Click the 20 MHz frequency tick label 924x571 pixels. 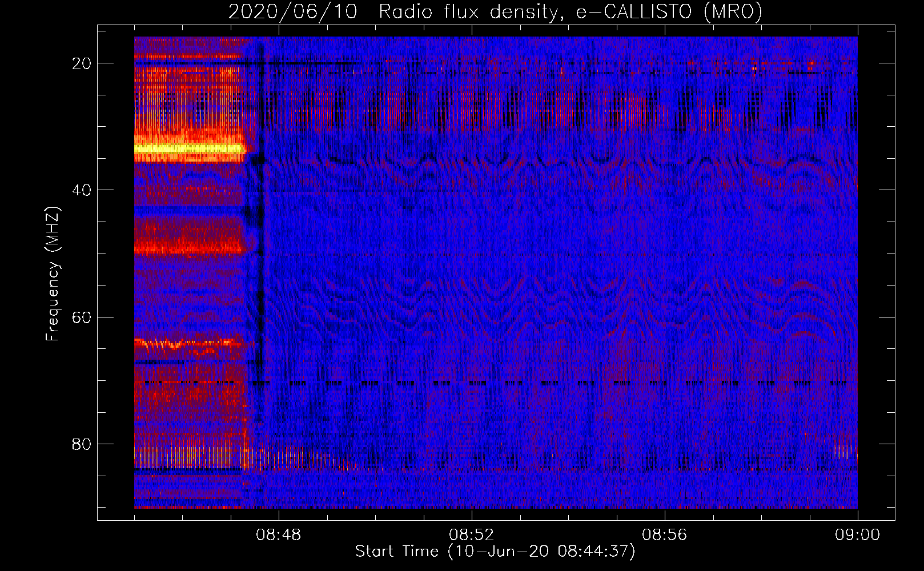(82, 63)
